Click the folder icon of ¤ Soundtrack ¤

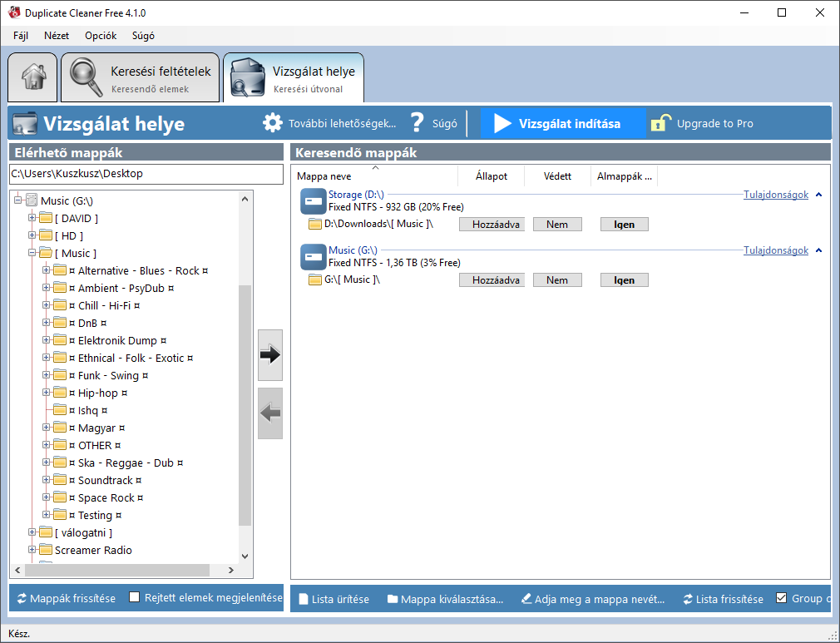point(60,480)
